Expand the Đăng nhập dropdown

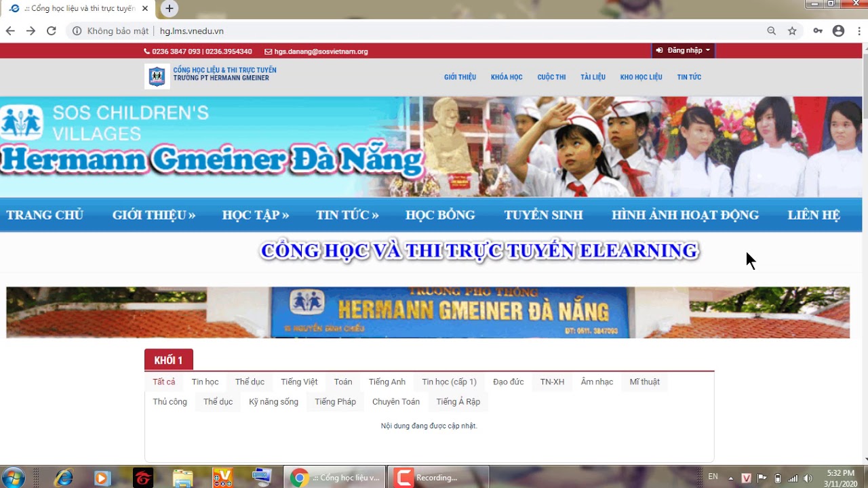[x=683, y=51]
